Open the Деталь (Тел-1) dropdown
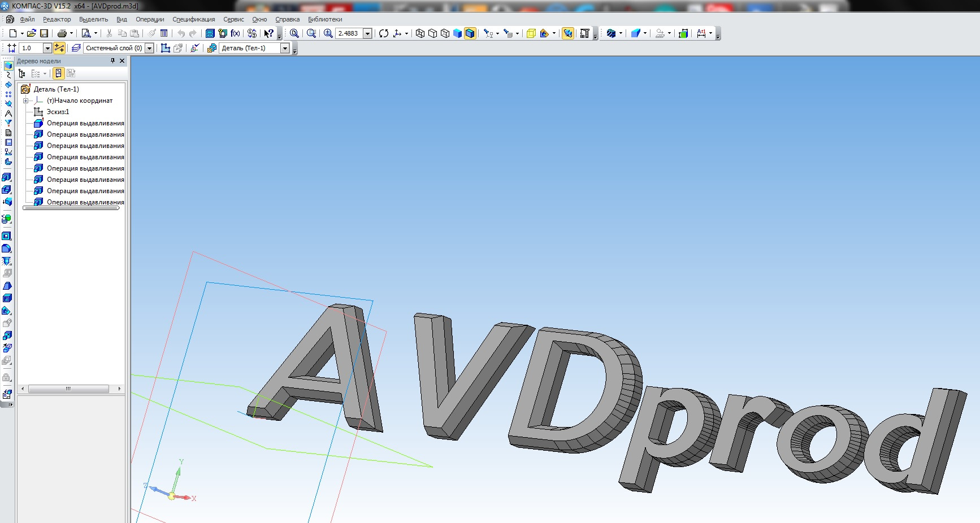 (285, 48)
